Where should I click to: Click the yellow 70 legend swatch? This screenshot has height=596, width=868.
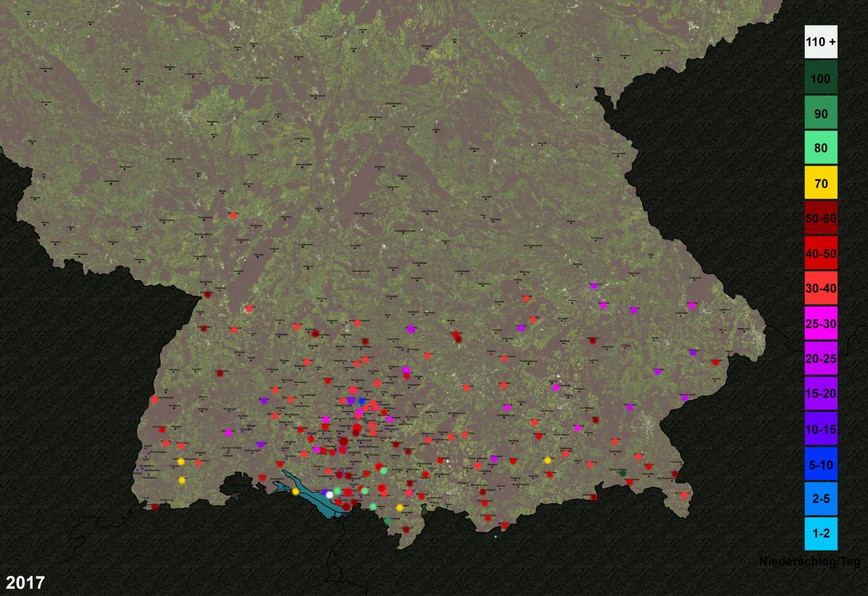click(821, 183)
